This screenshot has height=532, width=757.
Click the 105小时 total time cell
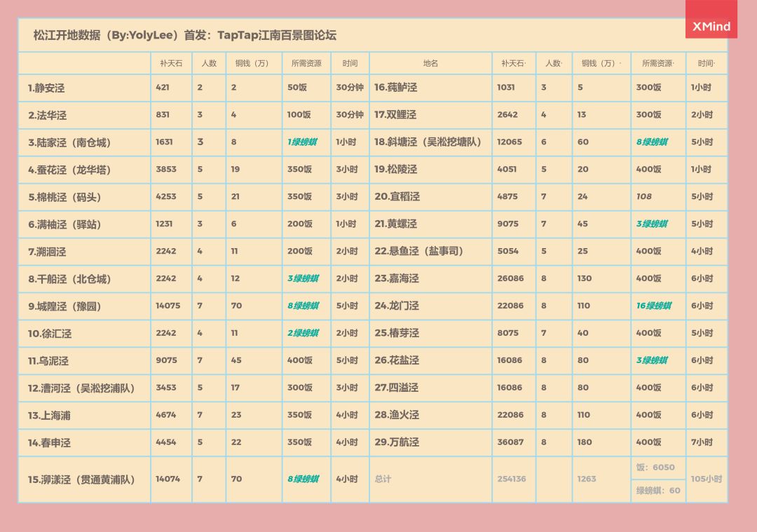pos(706,479)
